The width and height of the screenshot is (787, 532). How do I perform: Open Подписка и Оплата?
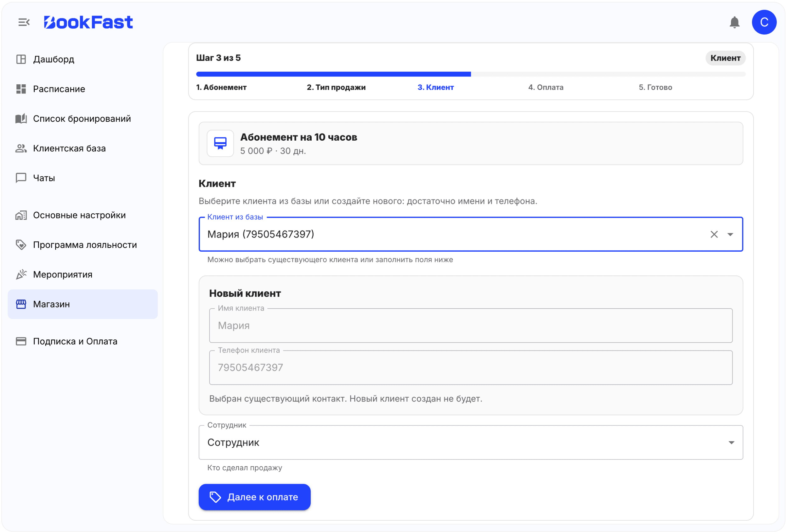tap(82, 341)
